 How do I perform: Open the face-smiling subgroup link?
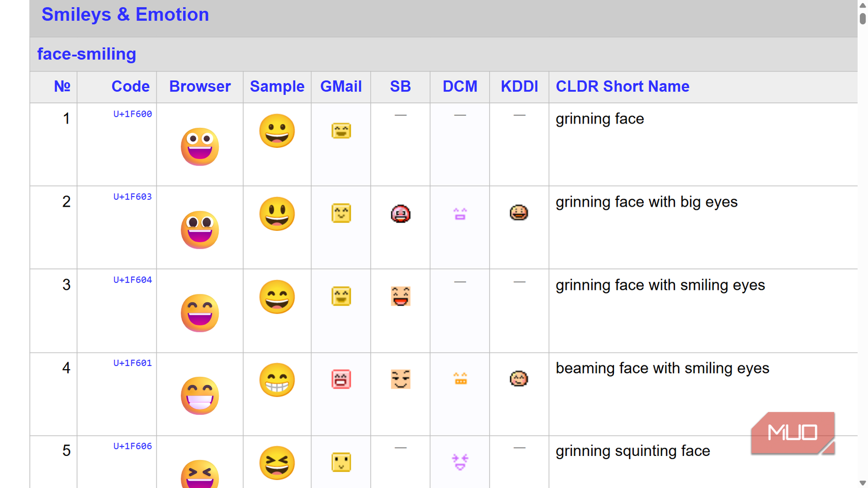pyautogui.click(x=87, y=54)
